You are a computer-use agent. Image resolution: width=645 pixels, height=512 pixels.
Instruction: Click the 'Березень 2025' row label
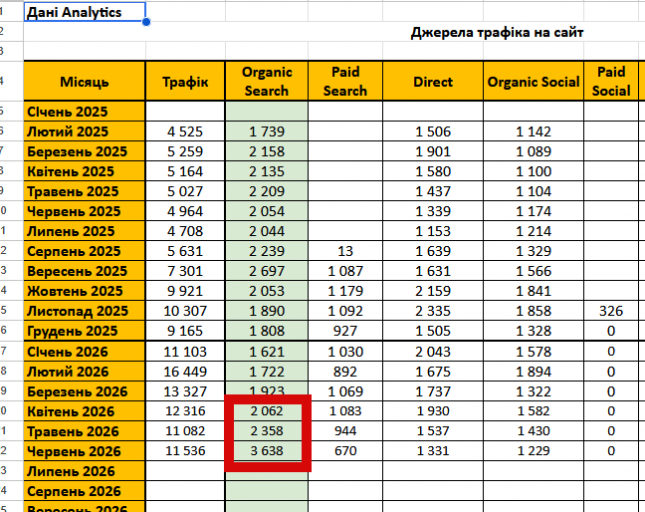84,151
